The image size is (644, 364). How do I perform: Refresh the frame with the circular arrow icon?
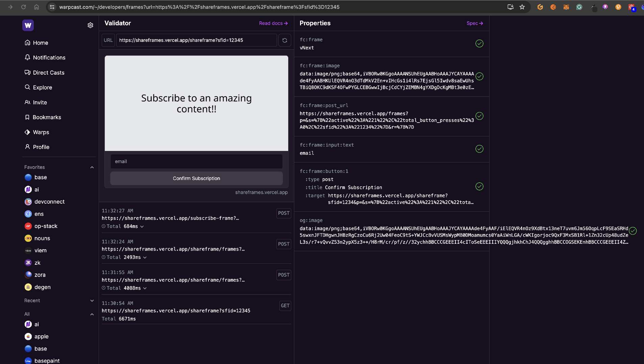coord(285,40)
